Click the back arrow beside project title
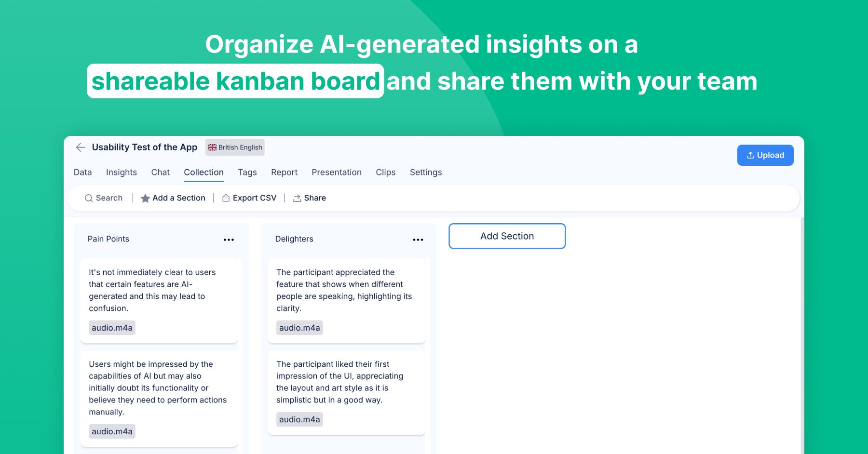Image resolution: width=868 pixels, height=454 pixels. [x=81, y=147]
